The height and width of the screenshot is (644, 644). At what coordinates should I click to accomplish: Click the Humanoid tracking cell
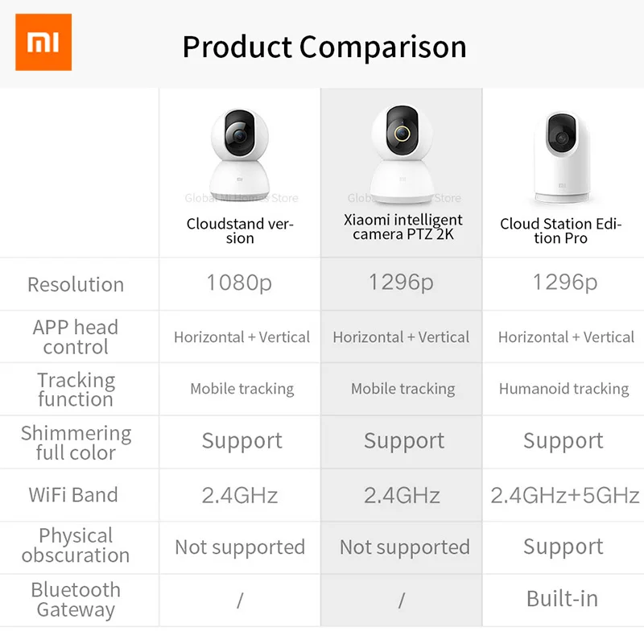[x=563, y=389]
